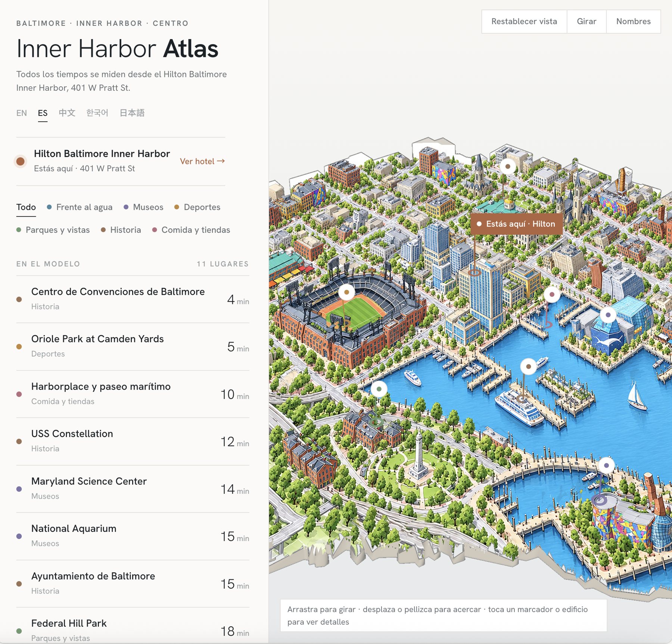Click the stadium marker on Oriole Park
The image size is (672, 644).
click(346, 292)
